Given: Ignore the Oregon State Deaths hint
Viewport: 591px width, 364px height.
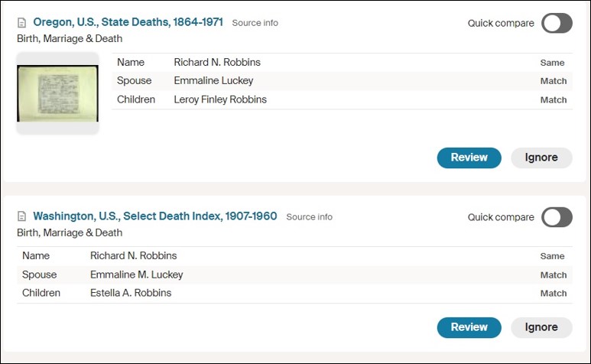Looking at the screenshot, I should (541, 158).
